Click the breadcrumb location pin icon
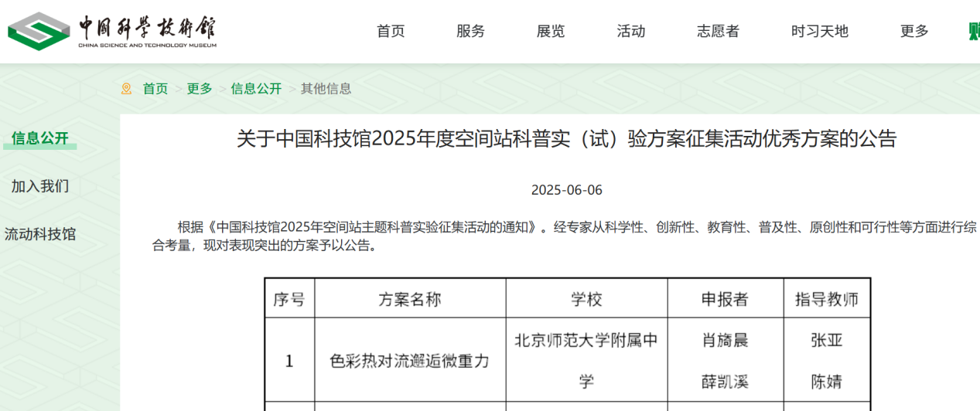The image size is (980, 411). click(126, 89)
